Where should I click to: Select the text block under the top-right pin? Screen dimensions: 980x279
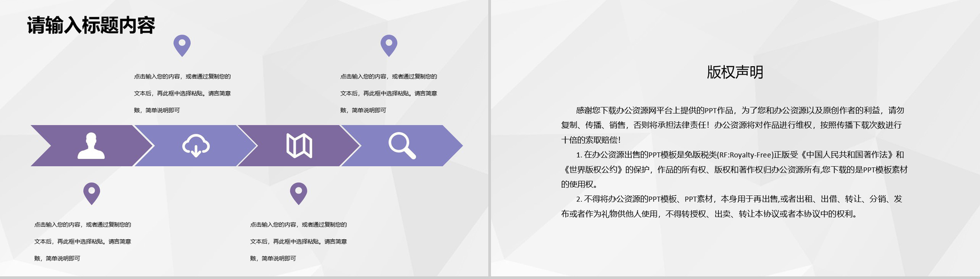coord(389,93)
